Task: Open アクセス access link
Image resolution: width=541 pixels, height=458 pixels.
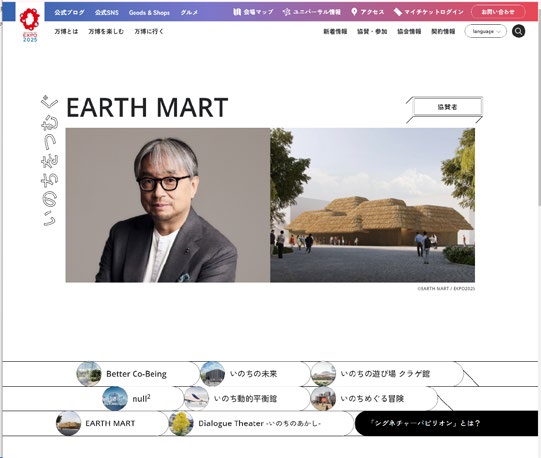Action: (x=368, y=12)
